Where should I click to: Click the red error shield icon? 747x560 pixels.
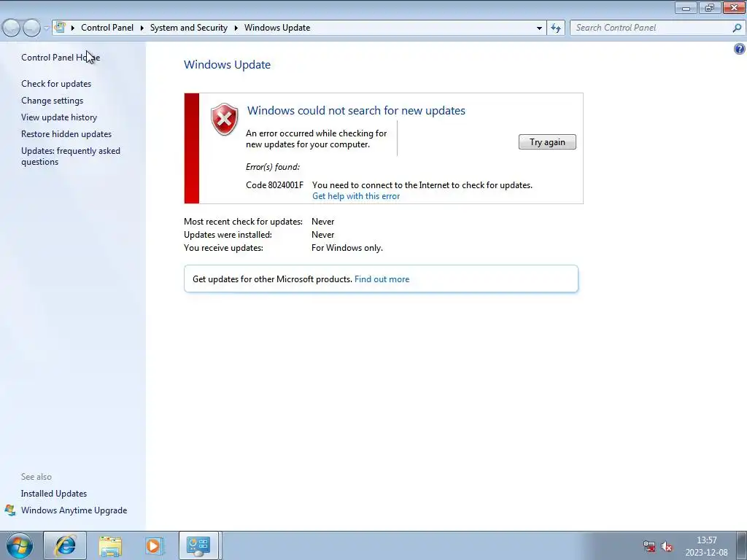(225, 119)
